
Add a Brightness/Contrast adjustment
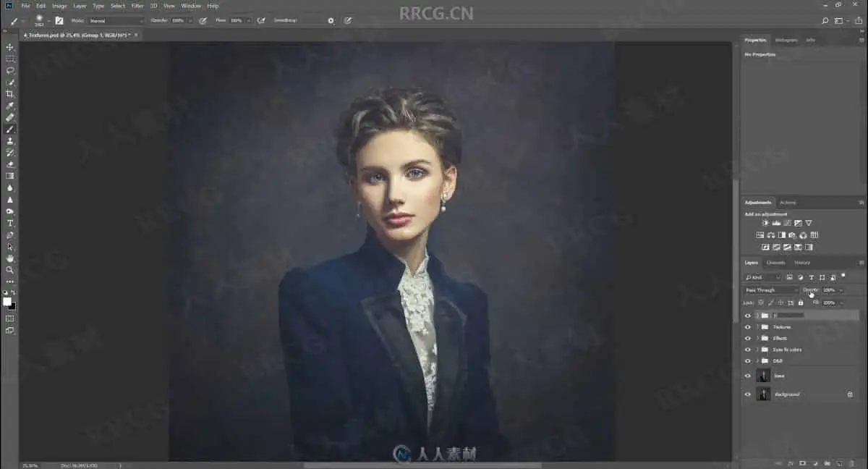tap(765, 223)
